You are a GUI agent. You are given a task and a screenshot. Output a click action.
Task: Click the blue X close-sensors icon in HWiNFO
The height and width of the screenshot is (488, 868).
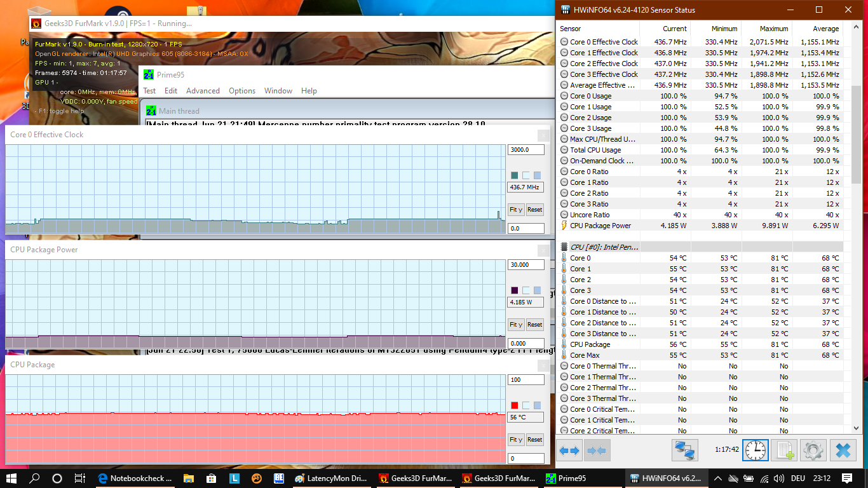pyautogui.click(x=843, y=451)
